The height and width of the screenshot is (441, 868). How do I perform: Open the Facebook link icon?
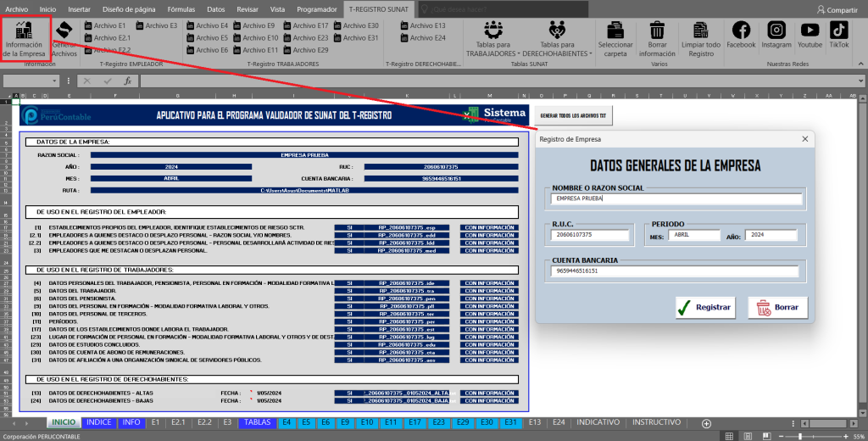(x=741, y=35)
